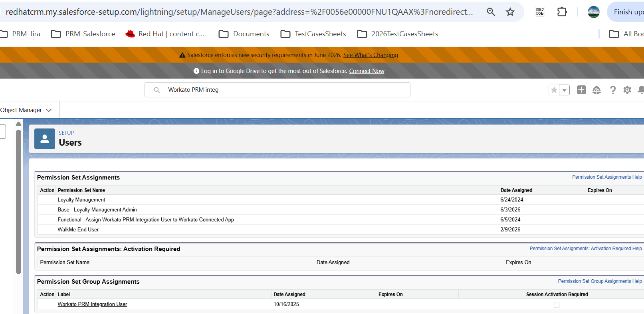
Task: Open the PRM-Jira bookmark folder
Action: tap(20, 34)
